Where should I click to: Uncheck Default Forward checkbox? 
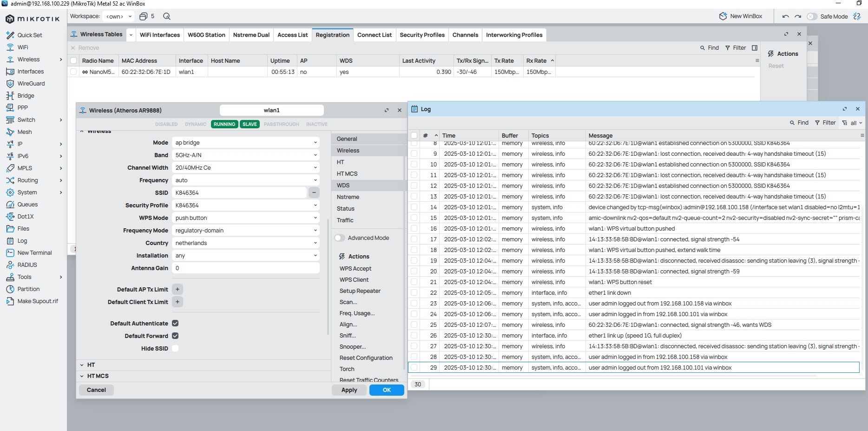coord(175,336)
